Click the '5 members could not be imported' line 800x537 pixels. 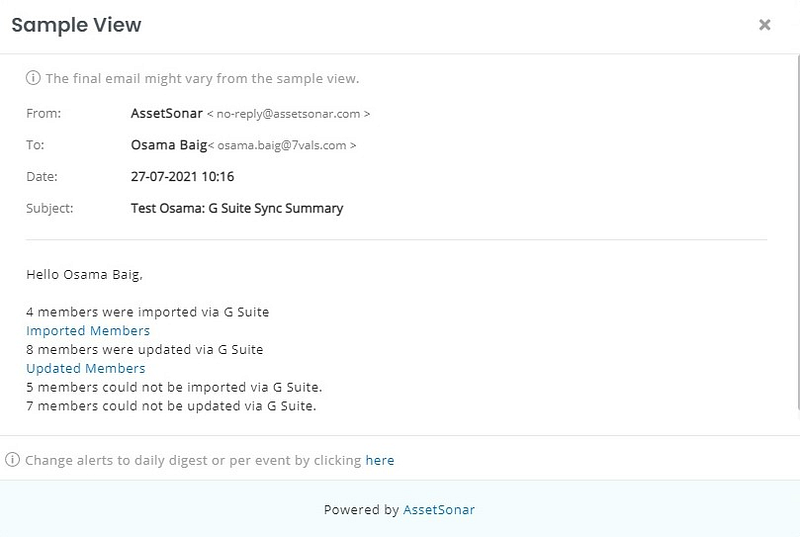pyautogui.click(x=174, y=387)
